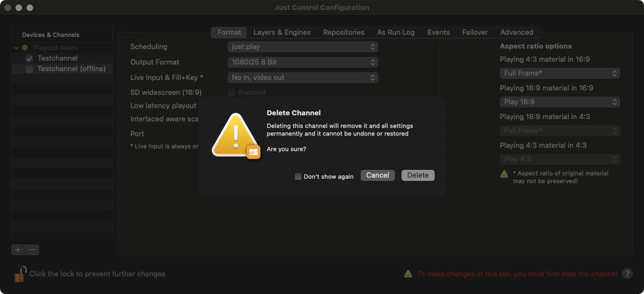Click the Cancel button
Image resolution: width=644 pixels, height=294 pixels.
[x=377, y=175]
